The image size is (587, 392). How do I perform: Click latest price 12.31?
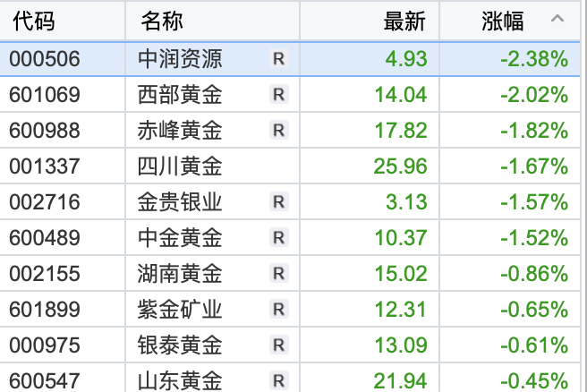(x=401, y=310)
